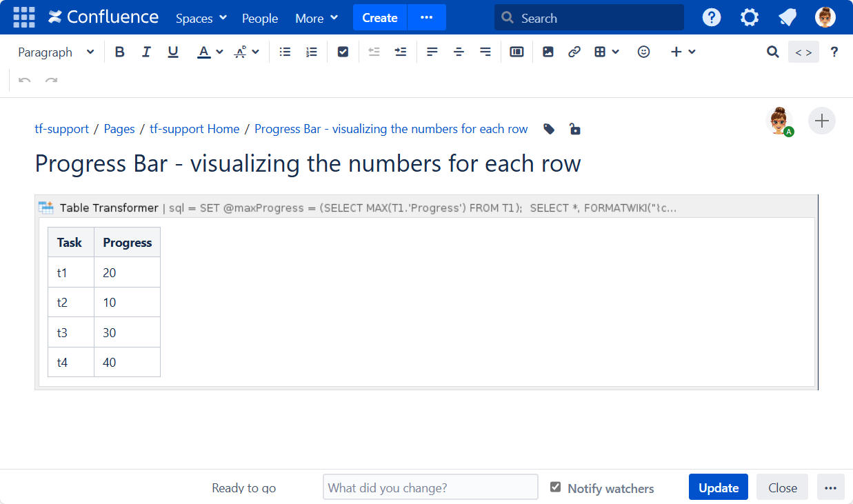Insert an emoticon
Screen dimensions: 853x504
[x=643, y=52]
